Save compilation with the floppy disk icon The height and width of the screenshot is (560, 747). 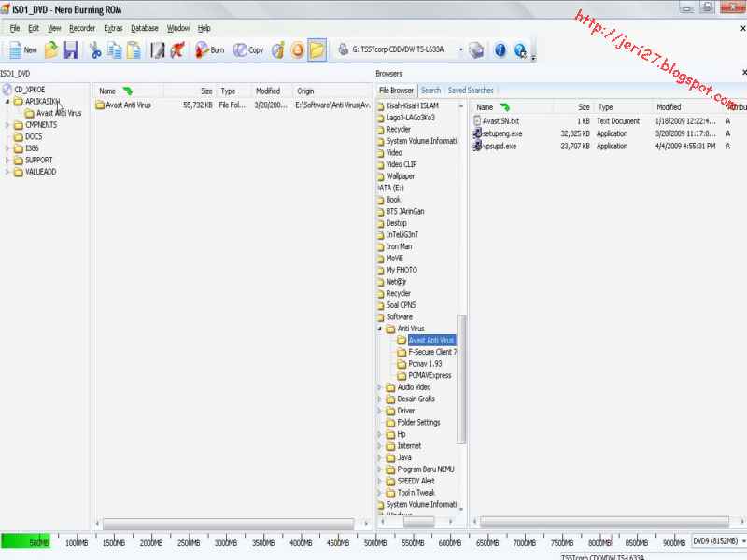pyautogui.click(x=71, y=49)
